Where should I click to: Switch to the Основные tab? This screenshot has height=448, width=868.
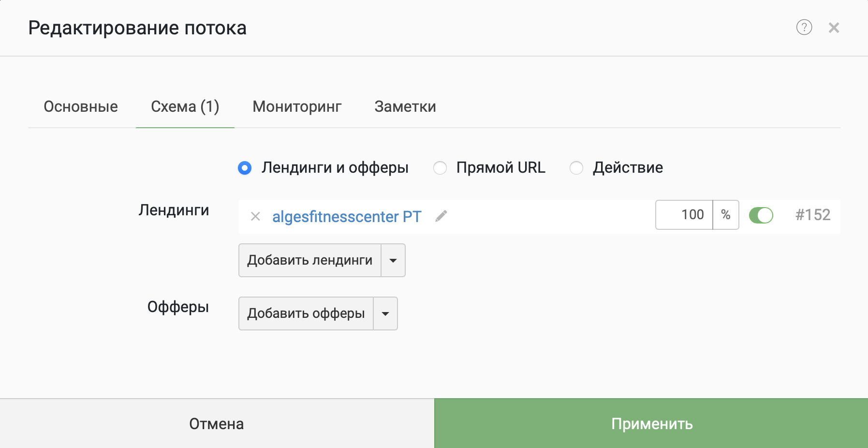(81, 106)
